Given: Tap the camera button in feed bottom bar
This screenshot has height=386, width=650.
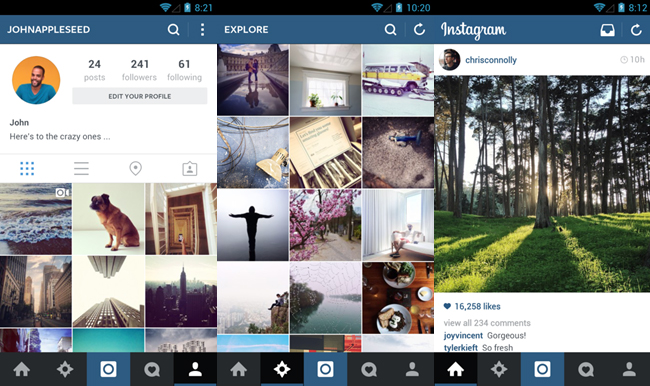Looking at the screenshot, I should pos(542,369).
